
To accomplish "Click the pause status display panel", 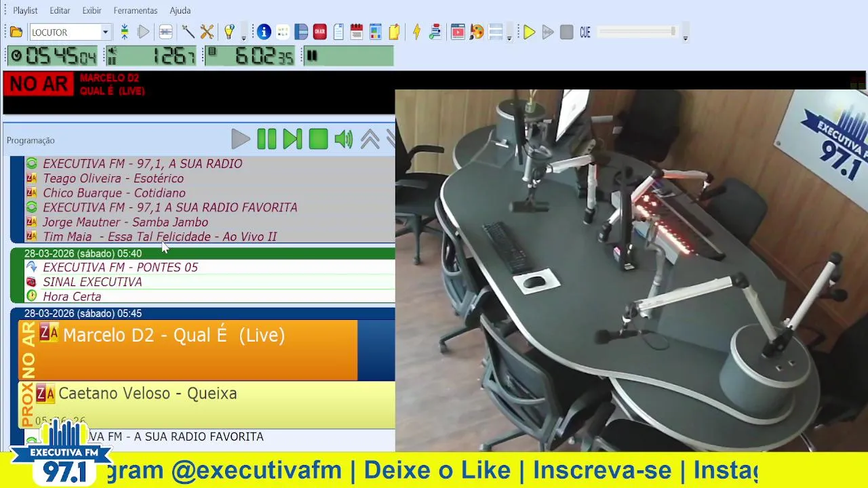I will click(x=347, y=56).
